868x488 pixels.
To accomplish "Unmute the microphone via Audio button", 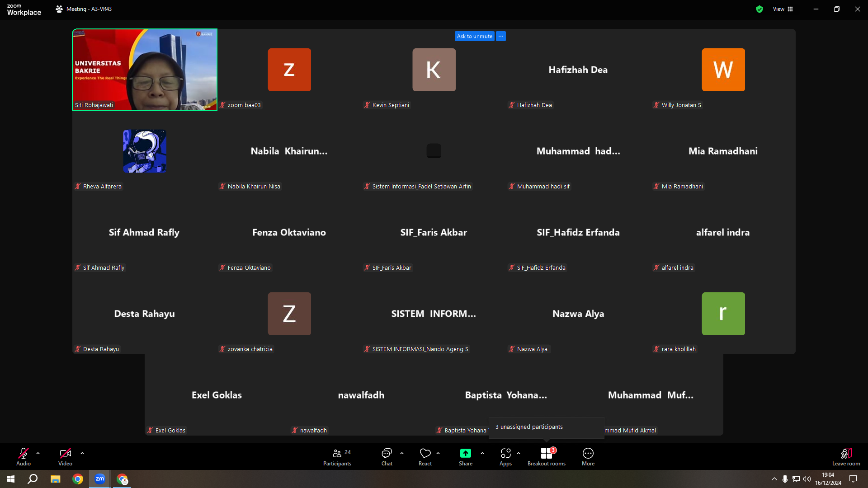I will pyautogui.click(x=24, y=456).
